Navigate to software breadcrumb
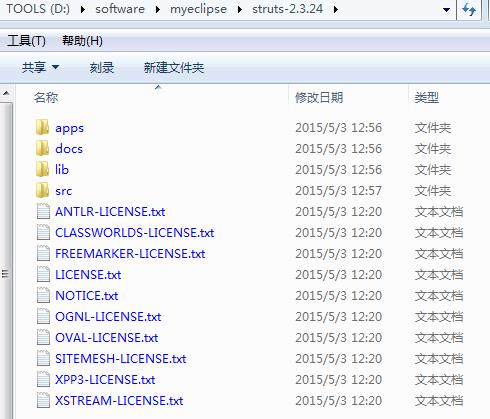Image resolution: width=490 pixels, height=419 pixels. click(120, 9)
